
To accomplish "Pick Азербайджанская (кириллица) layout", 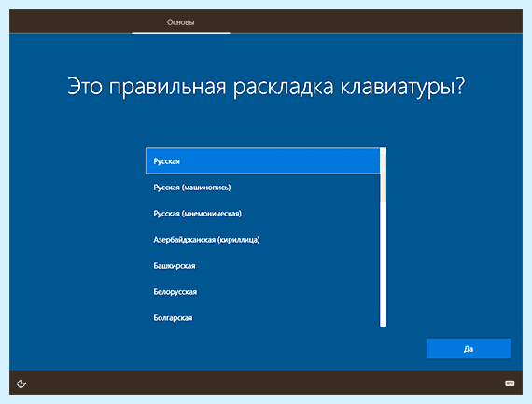I will coord(263,240).
